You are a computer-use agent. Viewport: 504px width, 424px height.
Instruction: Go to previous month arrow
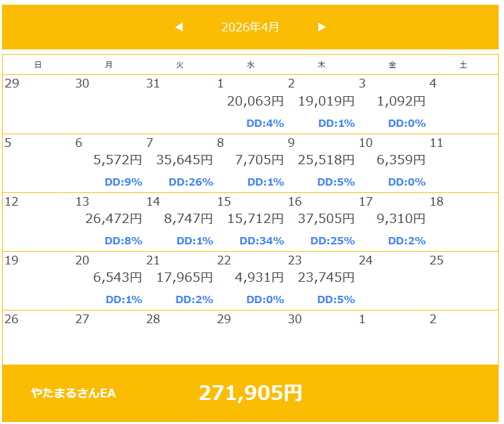[179, 27]
